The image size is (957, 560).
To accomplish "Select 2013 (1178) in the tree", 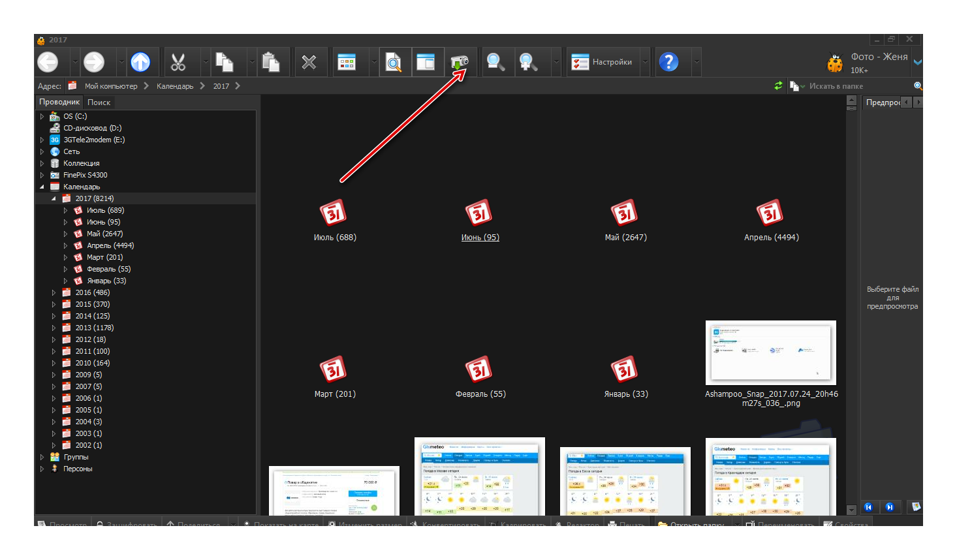I will pos(94,328).
